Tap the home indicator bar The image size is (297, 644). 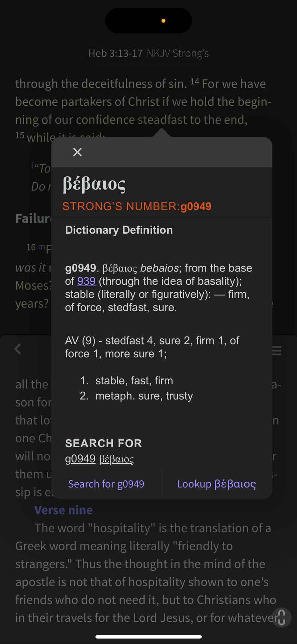(x=148, y=637)
